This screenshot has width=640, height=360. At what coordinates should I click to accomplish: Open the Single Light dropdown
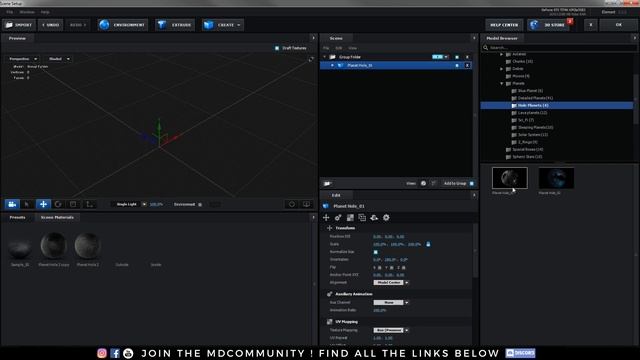(x=129, y=204)
